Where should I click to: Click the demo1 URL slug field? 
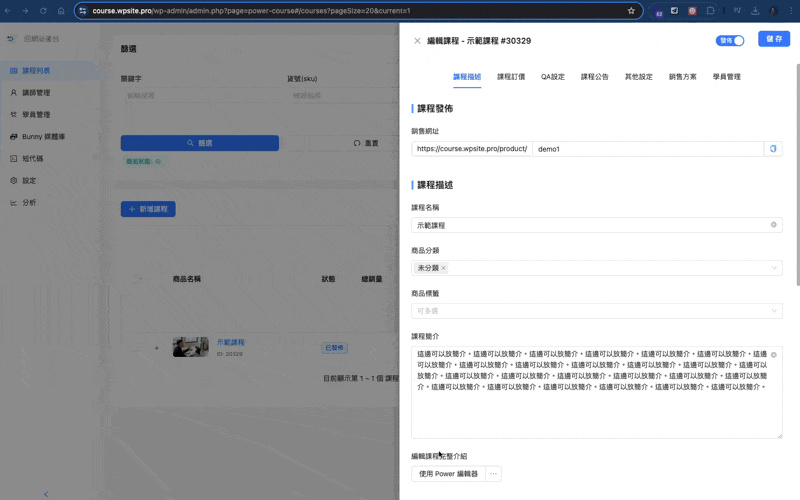pos(646,149)
